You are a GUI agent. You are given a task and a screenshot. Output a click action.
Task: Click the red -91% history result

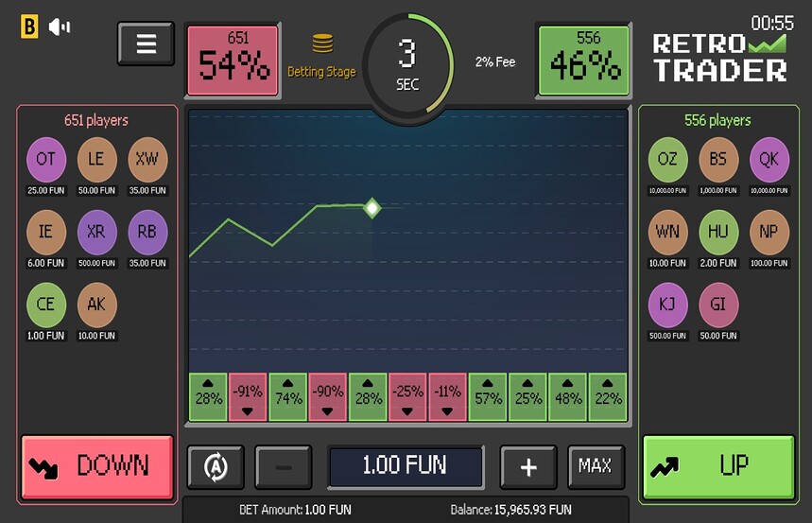coord(248,397)
